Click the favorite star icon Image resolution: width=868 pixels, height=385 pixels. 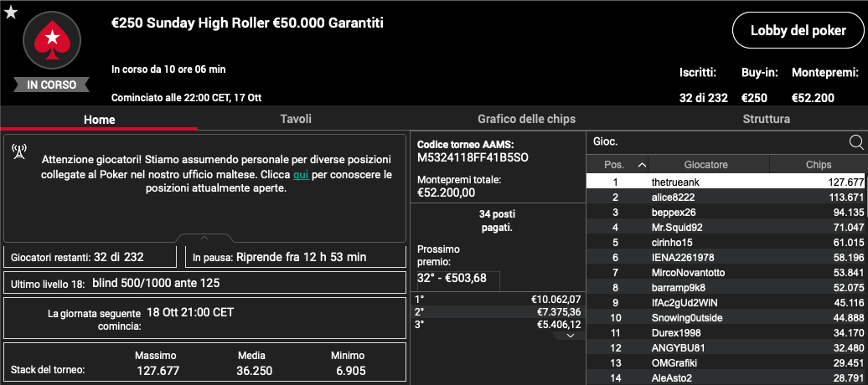pyautogui.click(x=11, y=13)
